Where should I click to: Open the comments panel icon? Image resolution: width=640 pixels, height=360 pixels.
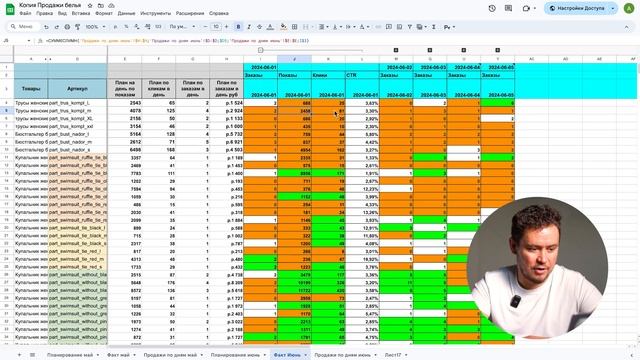508,8
